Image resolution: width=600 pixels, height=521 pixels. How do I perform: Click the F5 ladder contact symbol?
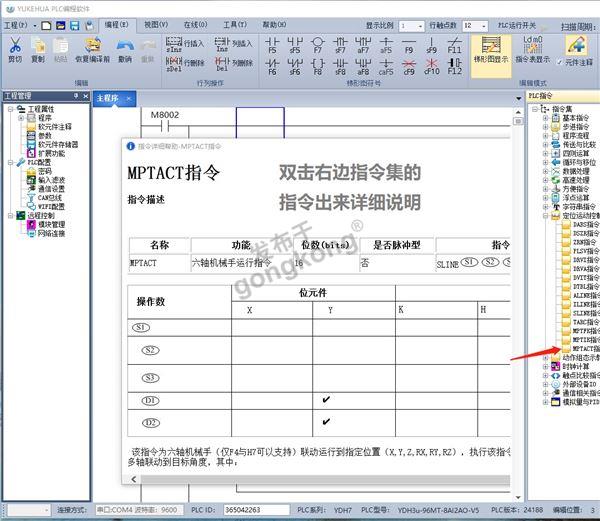coord(272,44)
